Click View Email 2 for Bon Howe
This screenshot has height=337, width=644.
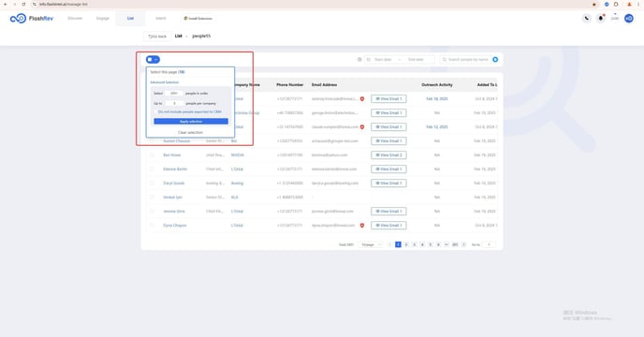388,155
